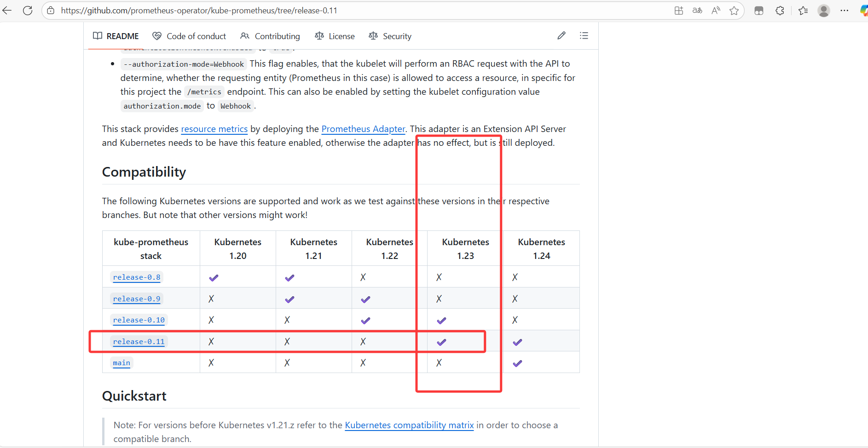Image resolution: width=868 pixels, height=448 pixels.
Task: Go to the Security tab
Action: click(390, 36)
